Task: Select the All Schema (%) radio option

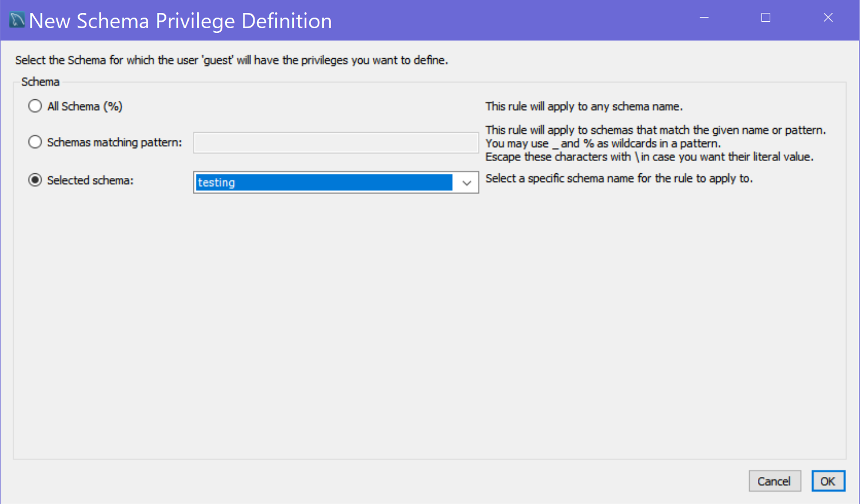Action: (35, 106)
